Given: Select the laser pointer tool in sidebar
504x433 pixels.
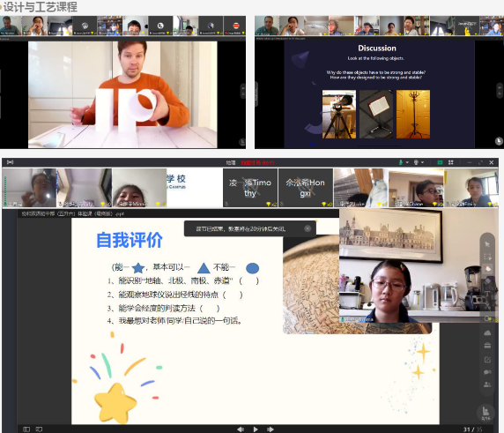Looking at the screenshot, I should (487, 269).
